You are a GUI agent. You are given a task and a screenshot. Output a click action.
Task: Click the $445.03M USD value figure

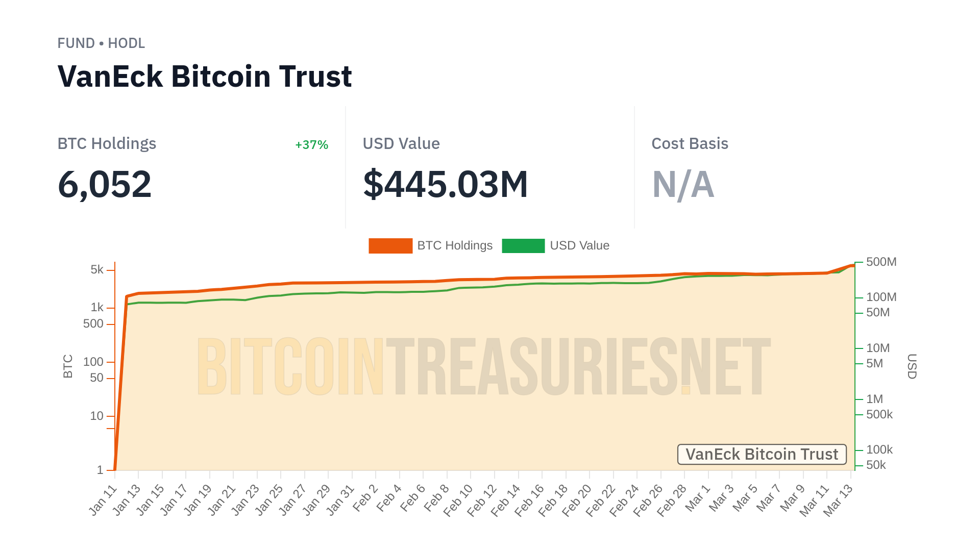[445, 184]
